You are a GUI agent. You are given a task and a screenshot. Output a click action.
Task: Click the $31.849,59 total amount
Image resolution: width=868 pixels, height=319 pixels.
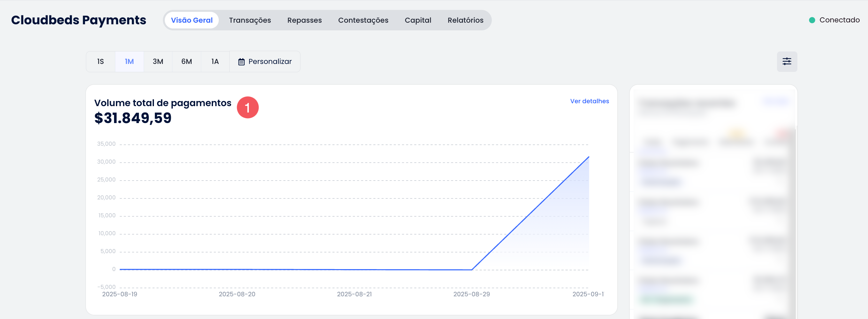point(133,118)
